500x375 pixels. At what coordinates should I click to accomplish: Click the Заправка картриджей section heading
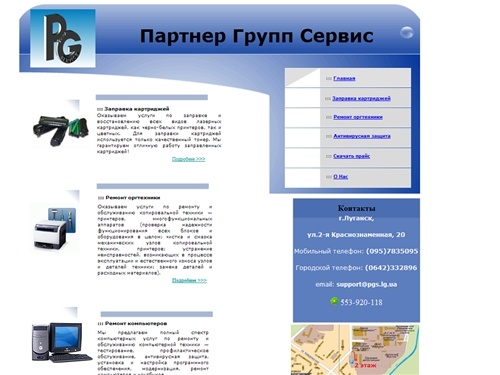click(x=137, y=109)
